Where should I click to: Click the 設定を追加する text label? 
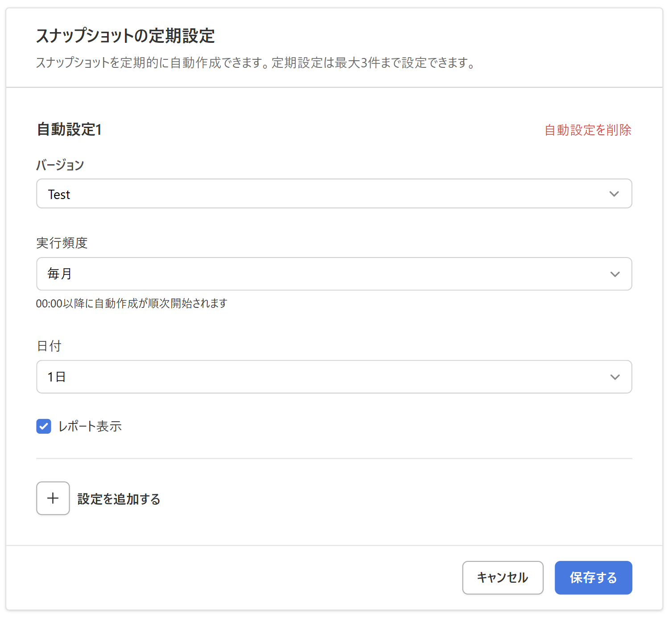click(x=119, y=499)
